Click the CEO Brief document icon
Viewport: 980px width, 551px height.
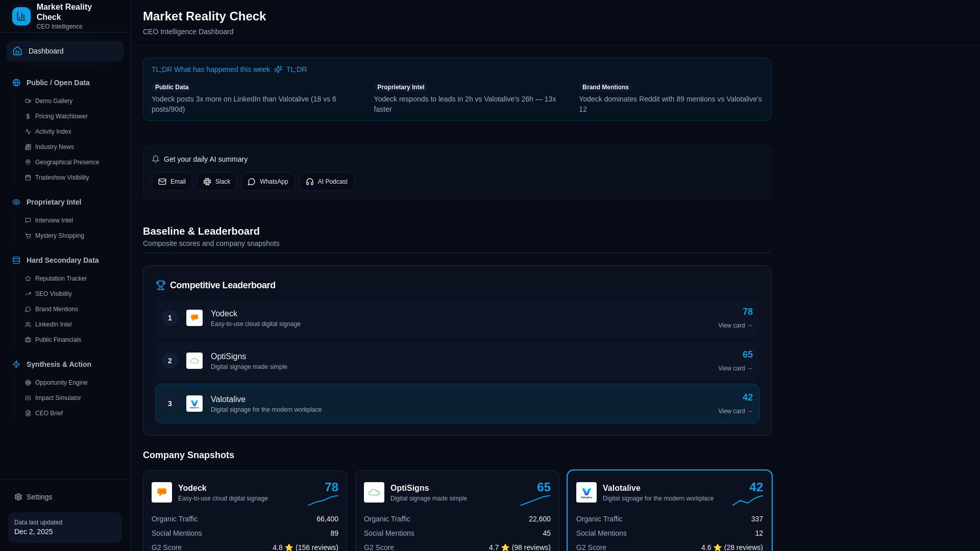(28, 413)
